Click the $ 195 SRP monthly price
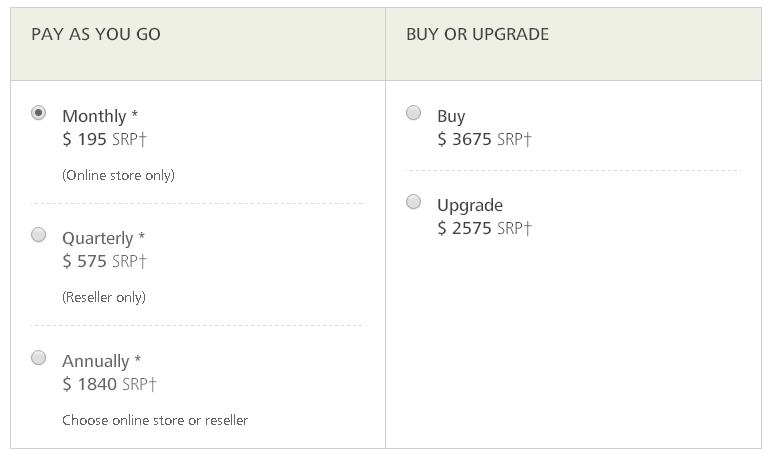The image size is (771, 459). pyautogui.click(x=104, y=139)
